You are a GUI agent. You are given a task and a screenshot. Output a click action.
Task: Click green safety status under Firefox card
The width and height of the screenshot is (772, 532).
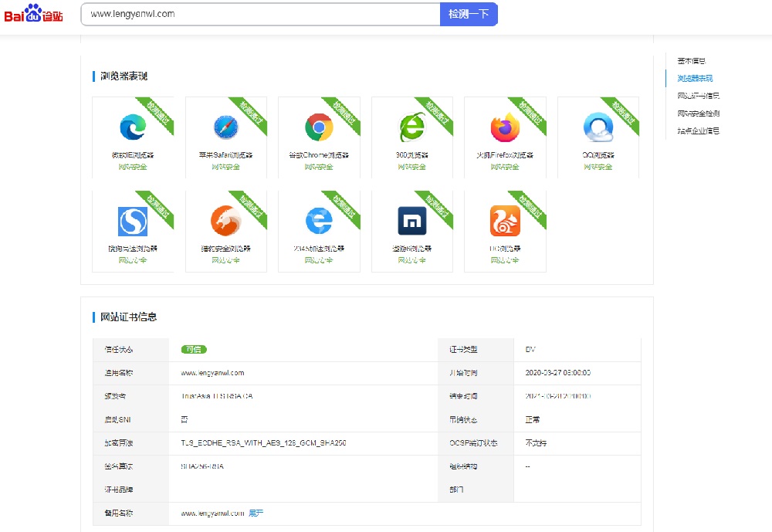pos(505,167)
